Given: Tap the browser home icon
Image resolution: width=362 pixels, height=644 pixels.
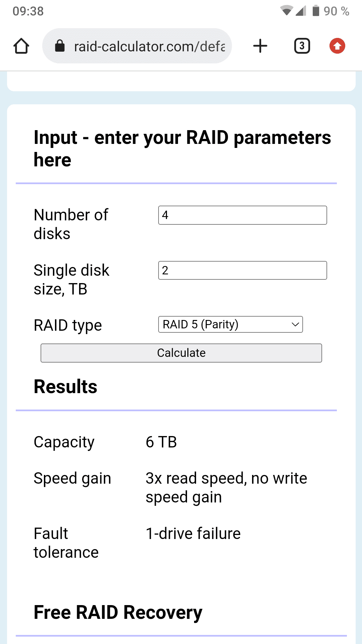Looking at the screenshot, I should (x=21, y=46).
